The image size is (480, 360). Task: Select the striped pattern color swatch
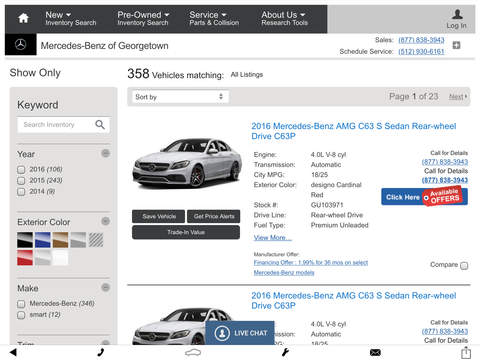(96, 240)
